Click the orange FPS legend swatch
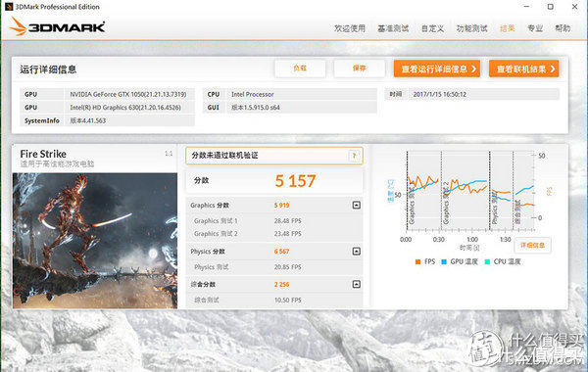588x372 pixels. click(x=417, y=261)
